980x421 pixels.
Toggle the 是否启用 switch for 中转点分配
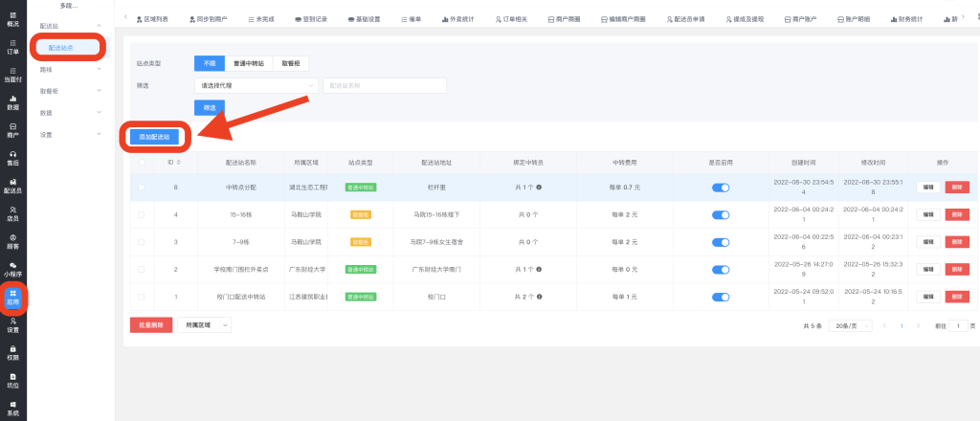click(720, 188)
